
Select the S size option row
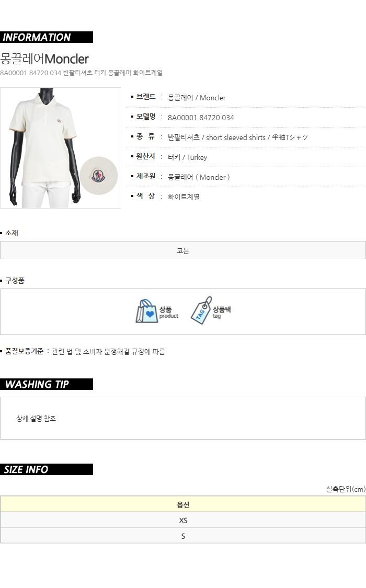tap(183, 536)
